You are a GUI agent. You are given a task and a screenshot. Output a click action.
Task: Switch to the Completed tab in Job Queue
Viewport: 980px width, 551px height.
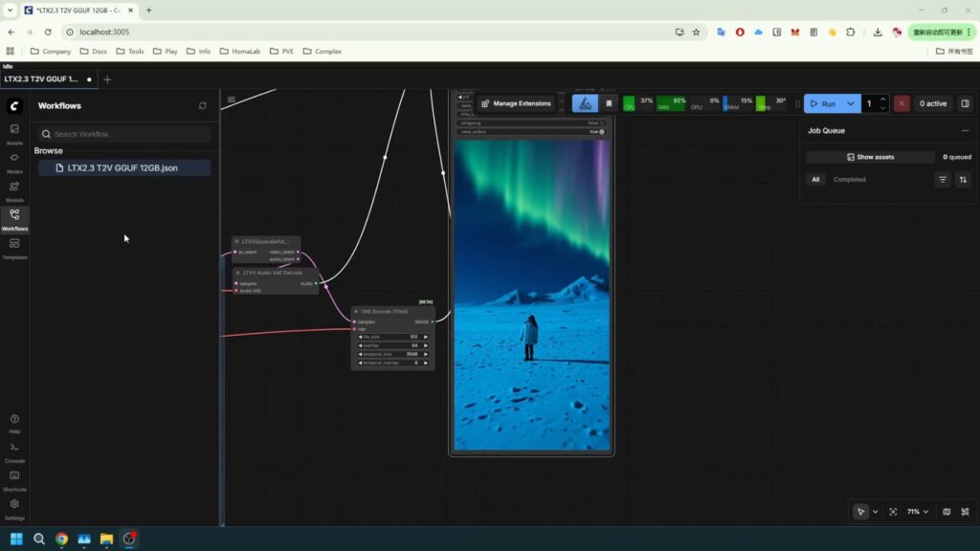point(849,179)
